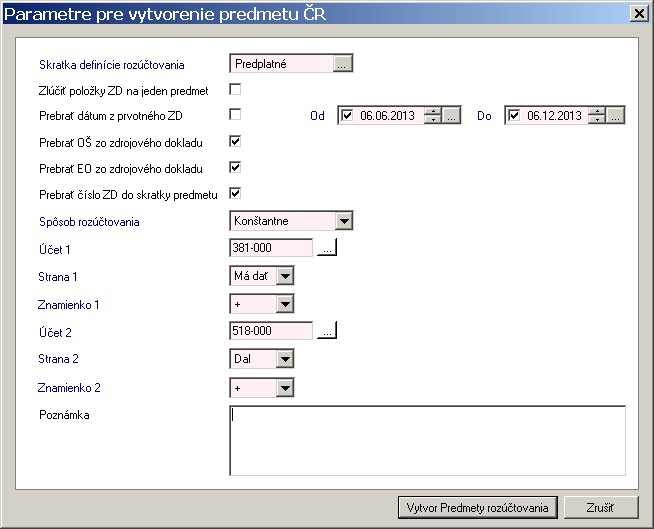Image resolution: width=654 pixels, height=529 pixels.
Task: Click the Zrušiť cancel button
Action: (601, 506)
